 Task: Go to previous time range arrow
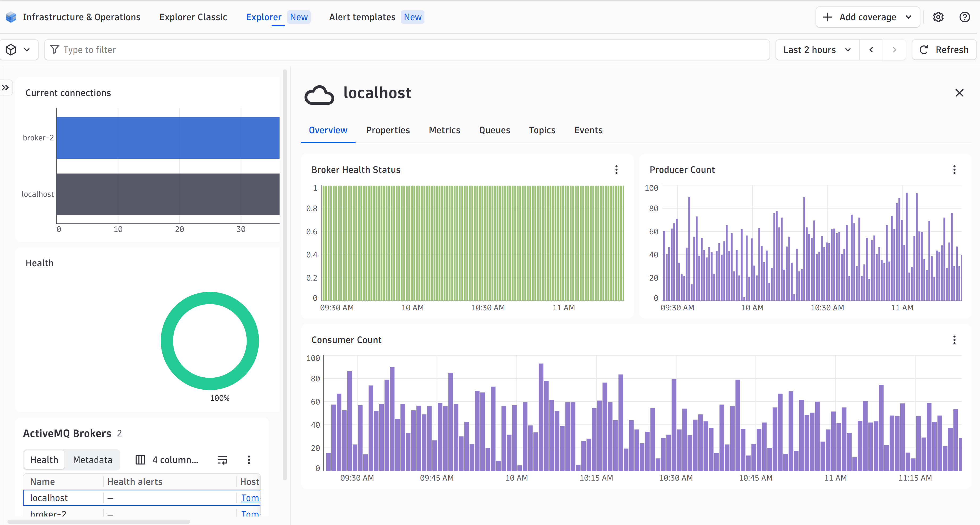(871, 50)
